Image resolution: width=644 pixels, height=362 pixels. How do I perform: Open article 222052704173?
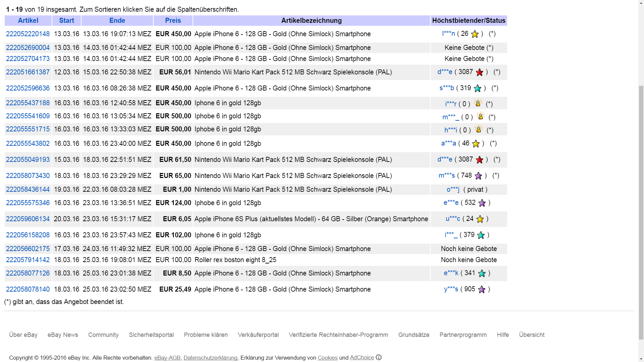28,59
